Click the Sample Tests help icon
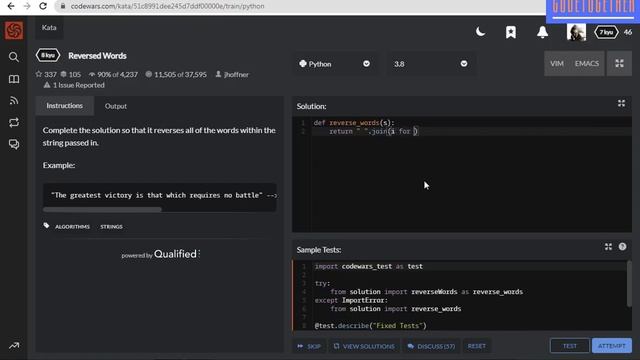The height and width of the screenshot is (360, 640). click(x=622, y=247)
